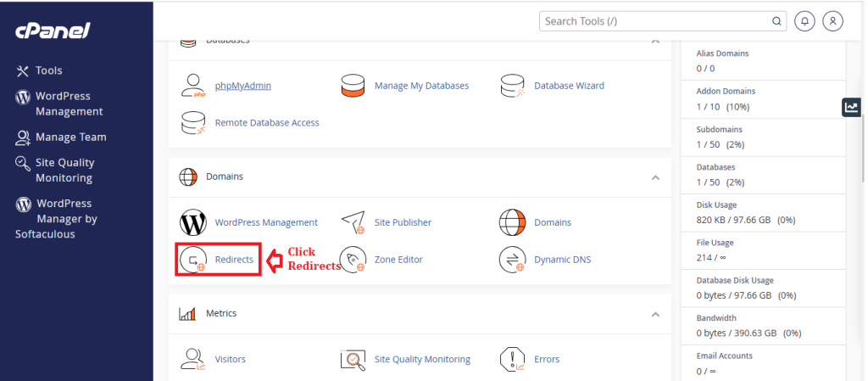
Task: Click the Domains globe tool icon
Action: (x=512, y=222)
